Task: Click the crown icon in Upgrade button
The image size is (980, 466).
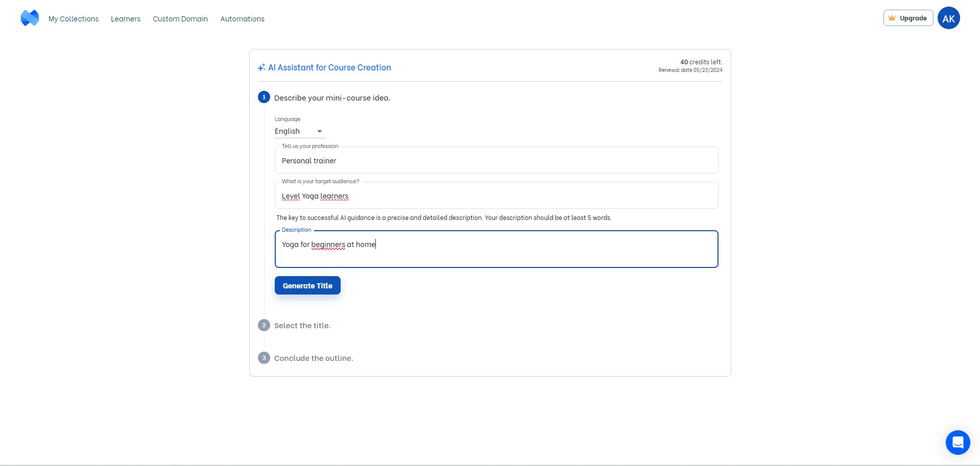Action: (892, 18)
